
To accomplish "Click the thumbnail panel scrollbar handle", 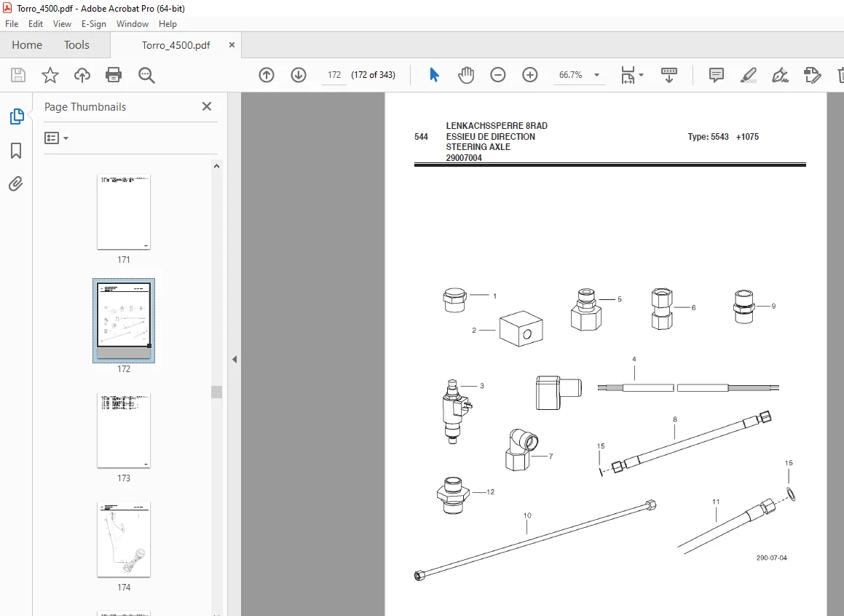I will pyautogui.click(x=216, y=392).
